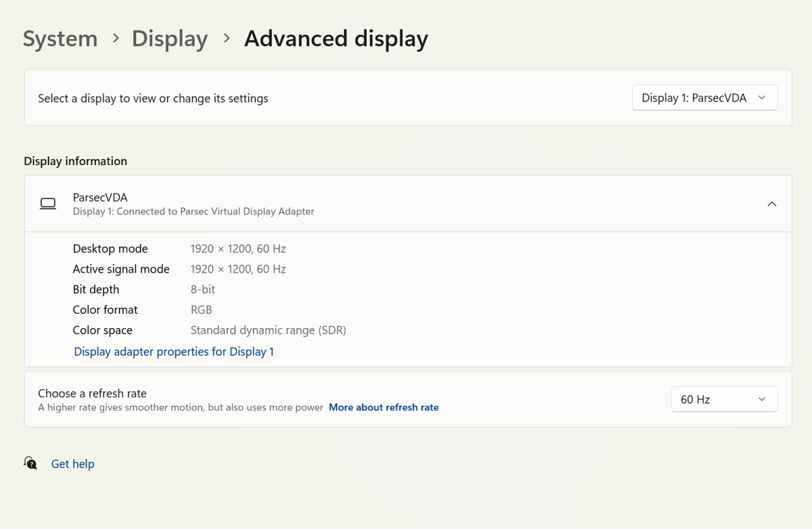
Task: Click the ParsecVDA display name
Action: click(100, 198)
